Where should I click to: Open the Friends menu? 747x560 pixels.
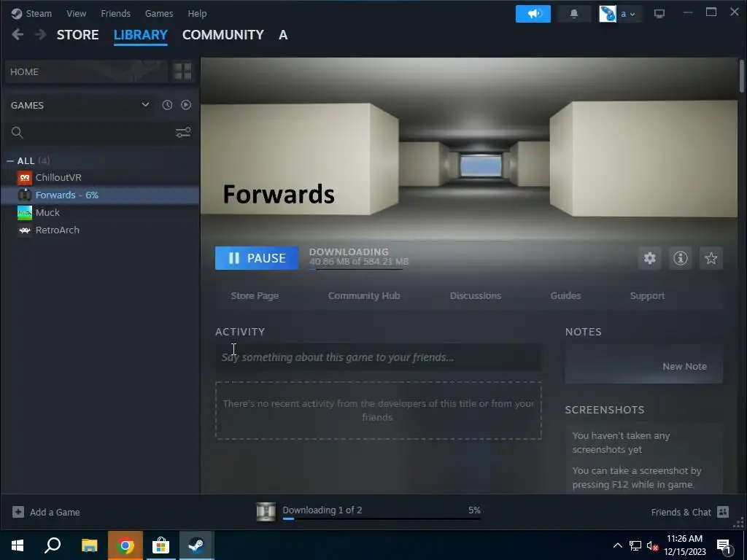click(x=116, y=13)
